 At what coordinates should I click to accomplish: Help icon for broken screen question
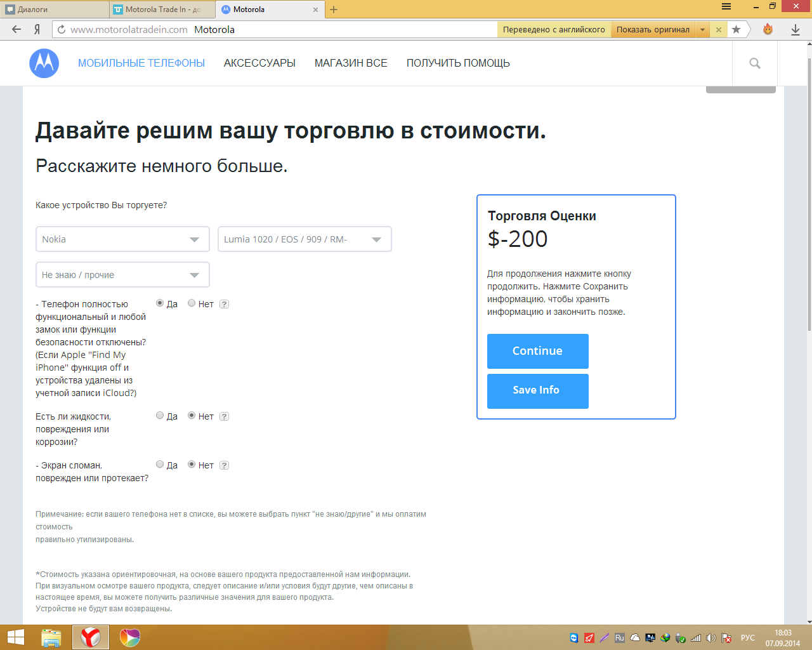(x=224, y=465)
